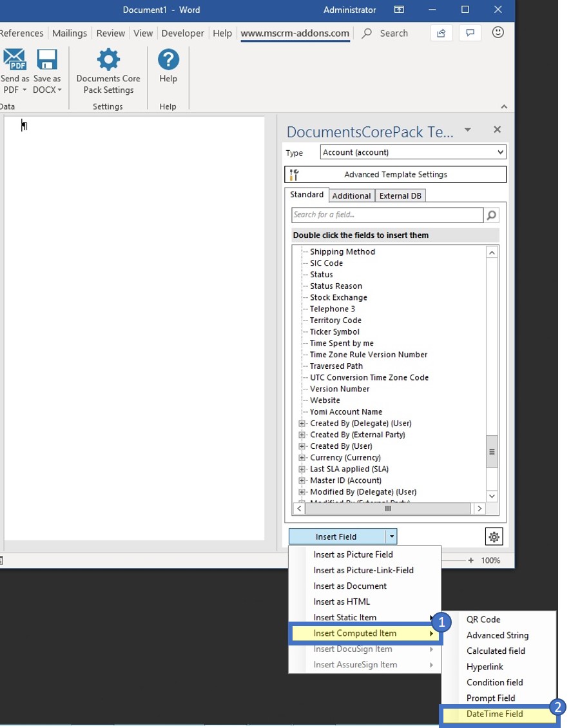Expand the Modified By (Delegate) (User) node
Viewport: 571px width, 728px height.
coord(302,492)
